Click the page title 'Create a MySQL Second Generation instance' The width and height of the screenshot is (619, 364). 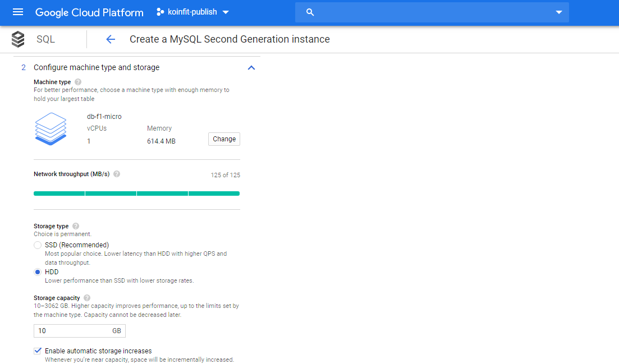pyautogui.click(x=230, y=39)
